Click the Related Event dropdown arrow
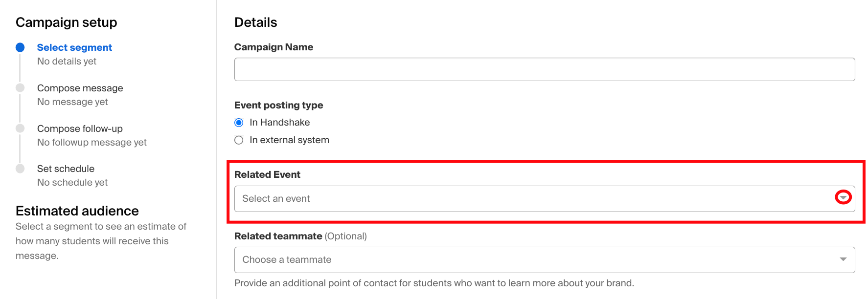This screenshot has height=299, width=868. point(843,197)
